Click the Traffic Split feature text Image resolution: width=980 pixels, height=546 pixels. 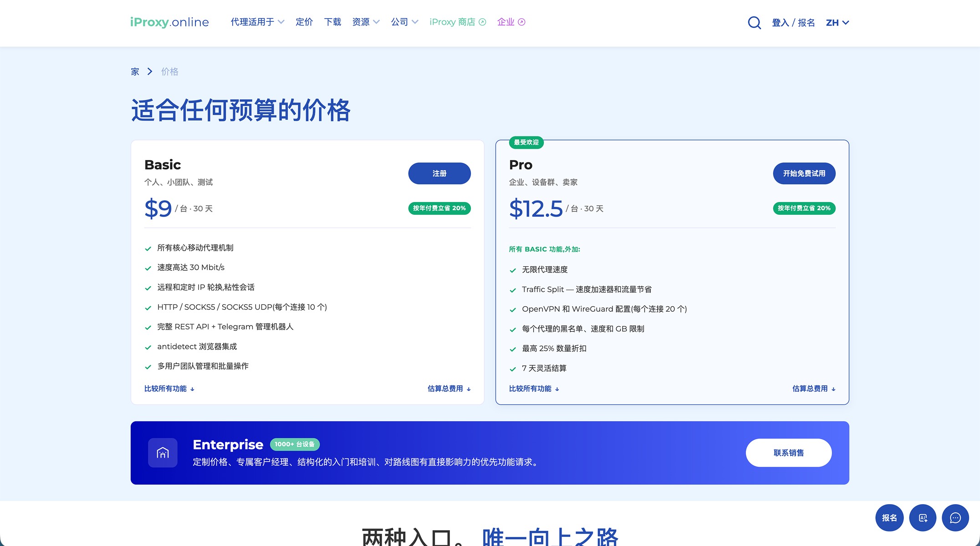tap(587, 289)
